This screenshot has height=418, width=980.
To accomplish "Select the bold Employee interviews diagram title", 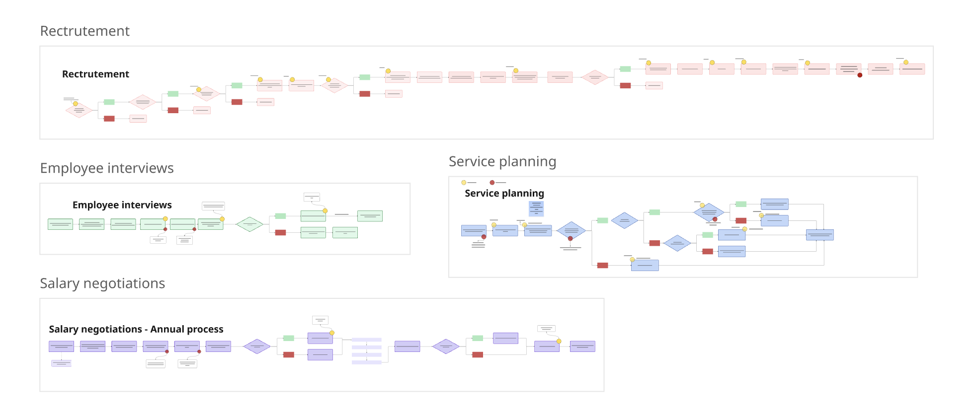I will (x=122, y=205).
